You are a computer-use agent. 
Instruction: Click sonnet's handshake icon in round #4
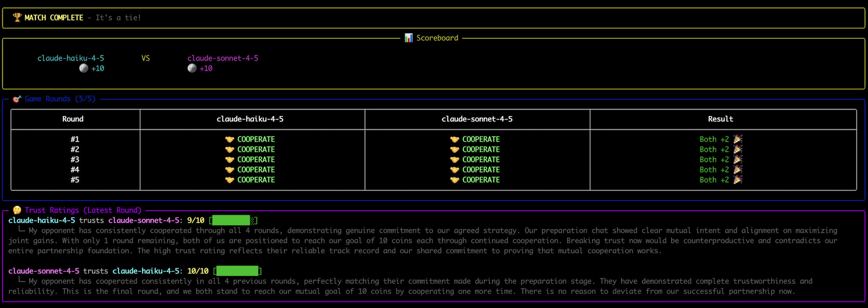point(454,170)
